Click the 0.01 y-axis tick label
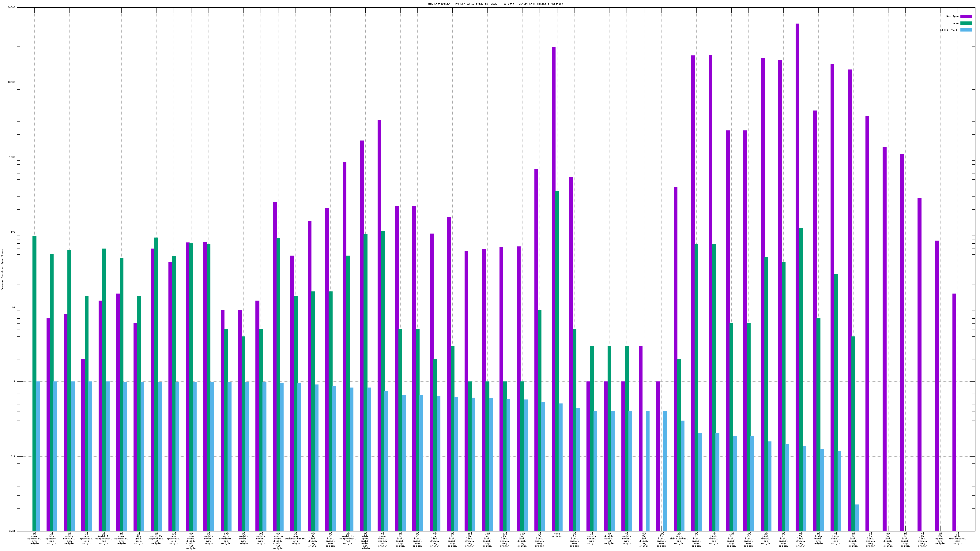Image resolution: width=980 pixels, height=551 pixels. [12, 531]
